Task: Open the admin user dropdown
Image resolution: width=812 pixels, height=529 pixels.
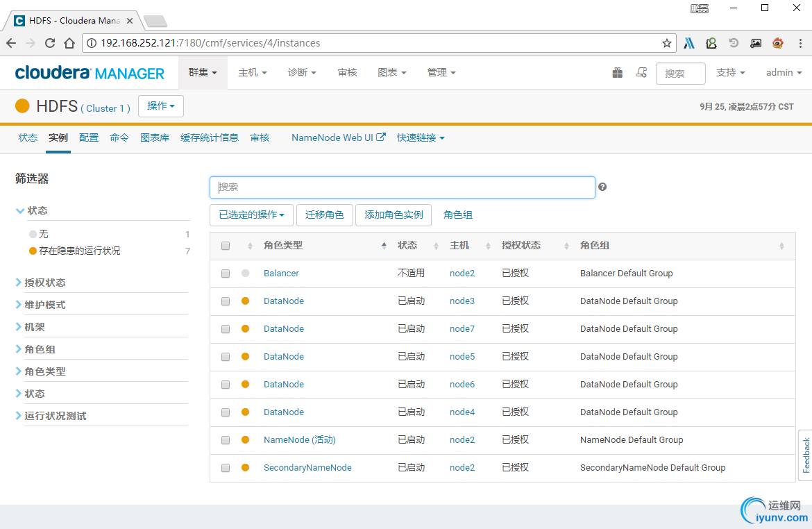Action: tap(784, 72)
